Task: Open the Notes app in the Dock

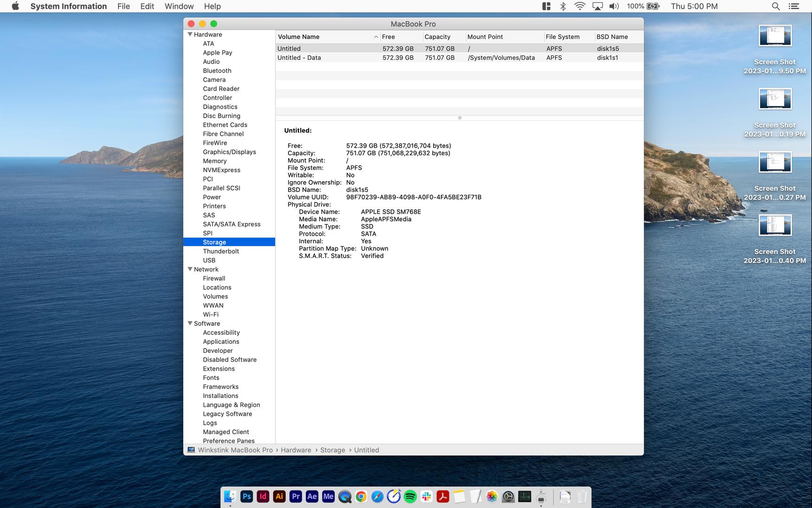Action: click(459, 496)
